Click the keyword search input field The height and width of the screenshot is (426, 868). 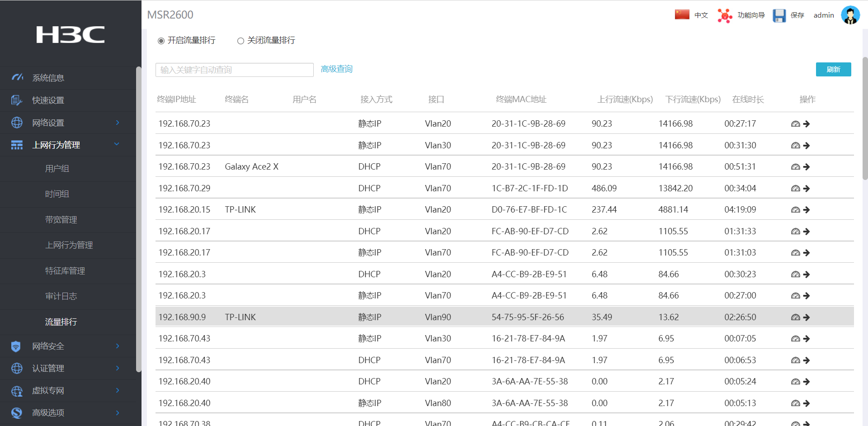tap(234, 70)
